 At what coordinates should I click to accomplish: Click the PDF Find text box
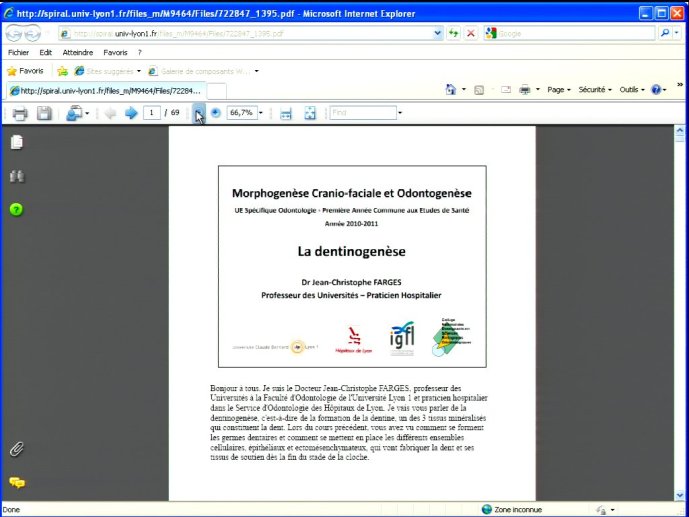coord(363,113)
